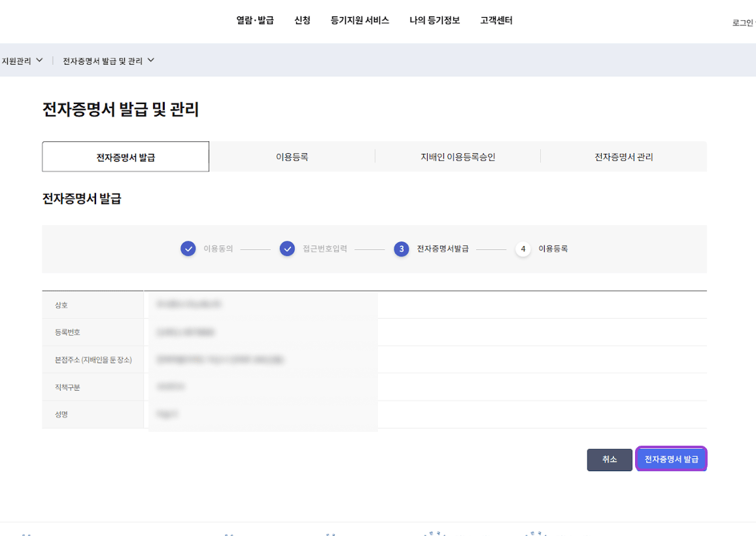Click the 상호 row label

tap(61, 305)
